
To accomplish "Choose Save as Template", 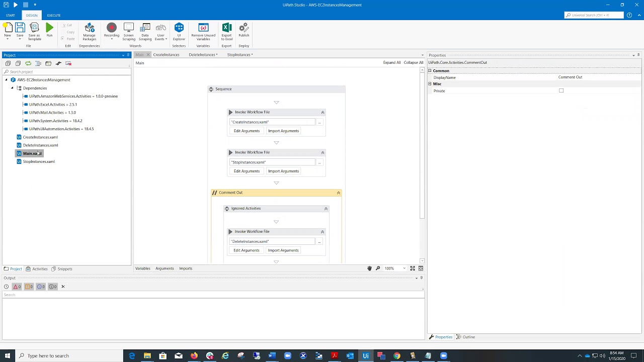I will (34, 31).
